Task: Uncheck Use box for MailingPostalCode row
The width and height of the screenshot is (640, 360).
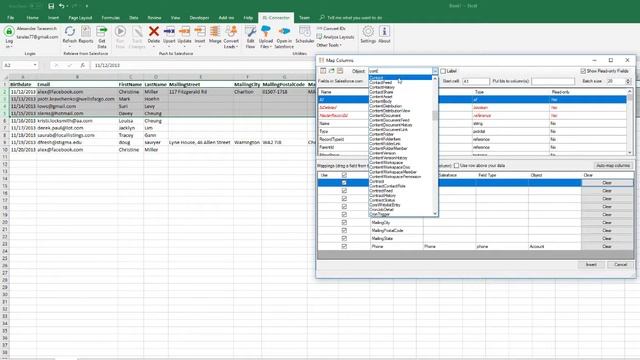Action: tap(344, 231)
